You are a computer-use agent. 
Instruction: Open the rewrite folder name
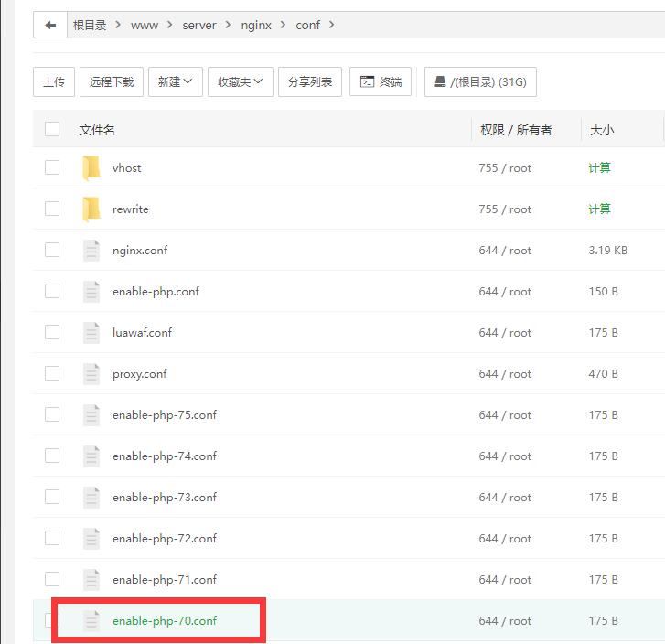(131, 209)
